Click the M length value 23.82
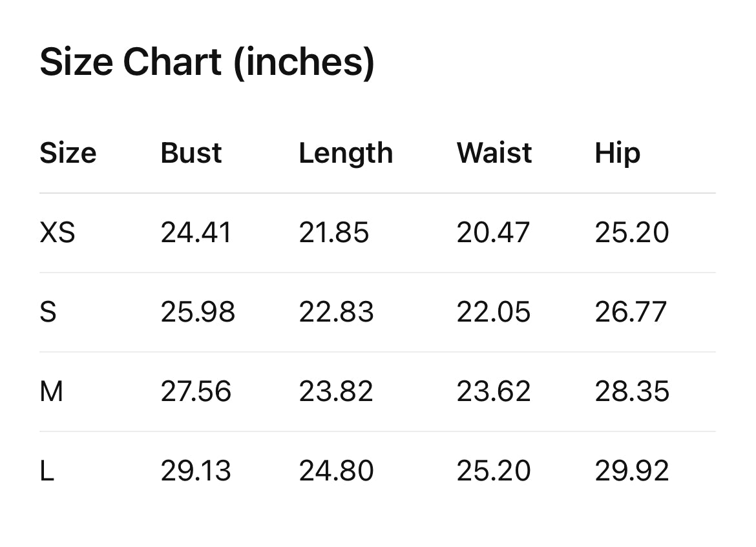The width and height of the screenshot is (756, 547). point(336,391)
